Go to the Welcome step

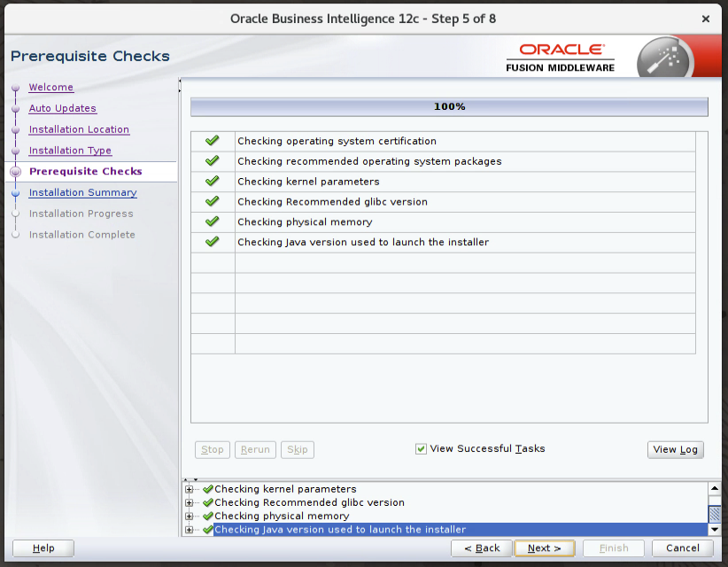coord(51,88)
